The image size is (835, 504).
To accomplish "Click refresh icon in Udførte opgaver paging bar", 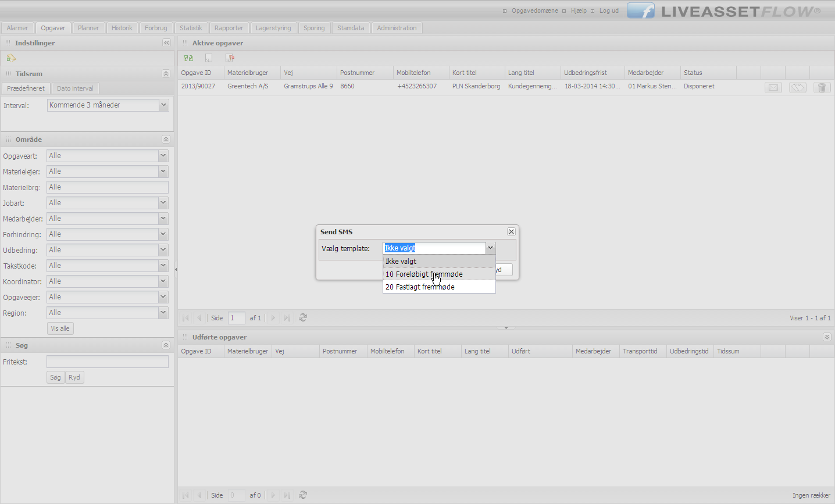I will pyautogui.click(x=303, y=495).
